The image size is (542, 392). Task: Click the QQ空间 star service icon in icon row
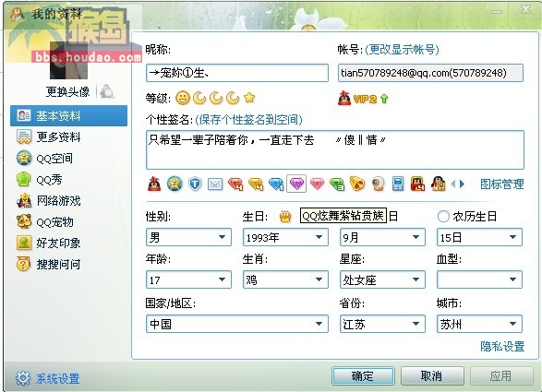175,184
